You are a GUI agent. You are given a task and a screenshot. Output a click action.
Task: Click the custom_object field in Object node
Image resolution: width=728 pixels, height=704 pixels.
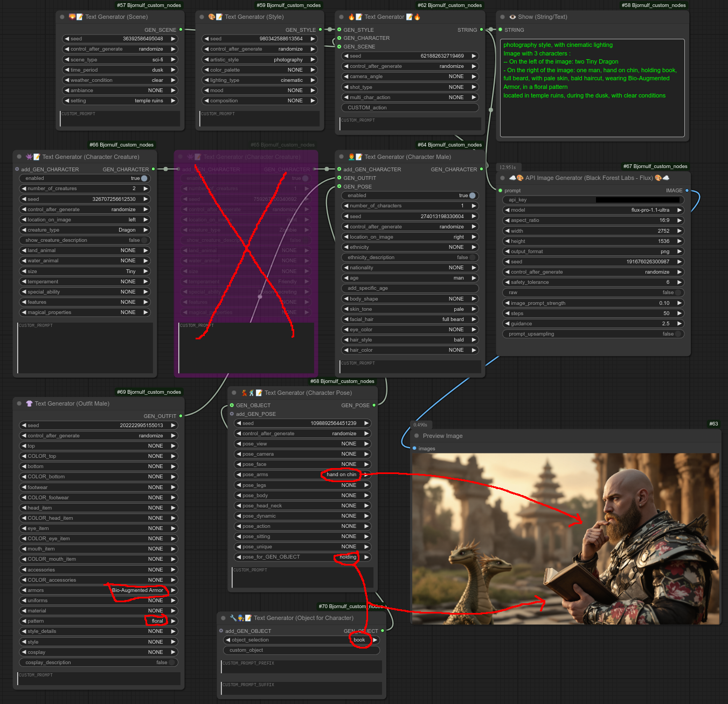click(301, 650)
